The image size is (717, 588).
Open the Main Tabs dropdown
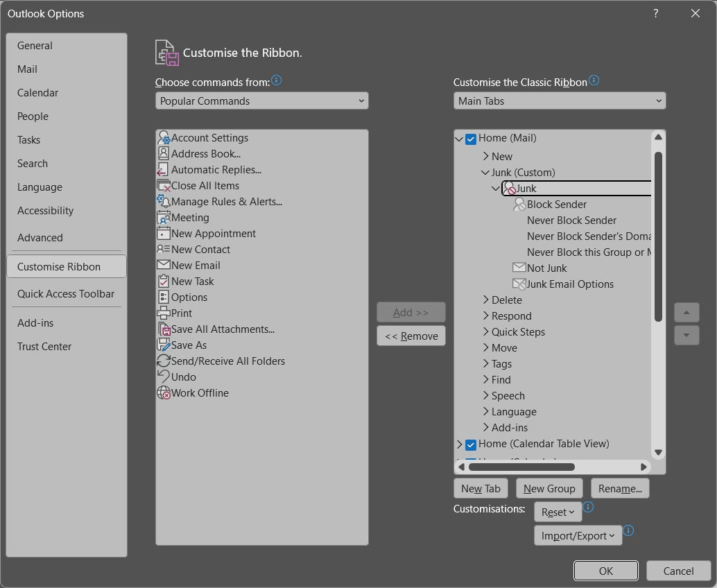tap(559, 101)
